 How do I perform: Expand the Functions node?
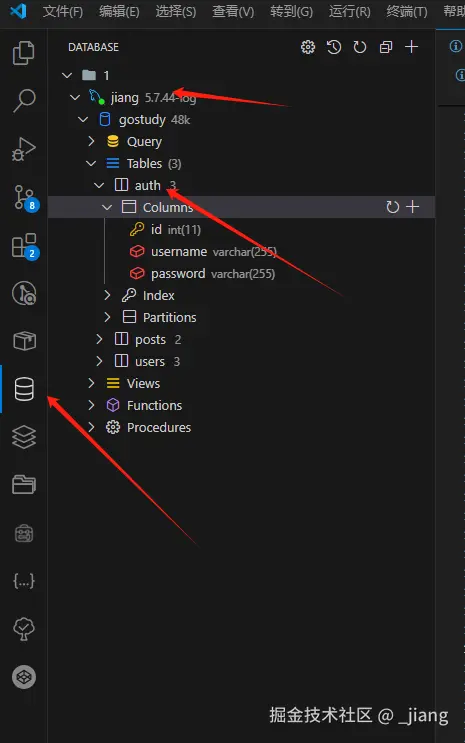[91, 405]
